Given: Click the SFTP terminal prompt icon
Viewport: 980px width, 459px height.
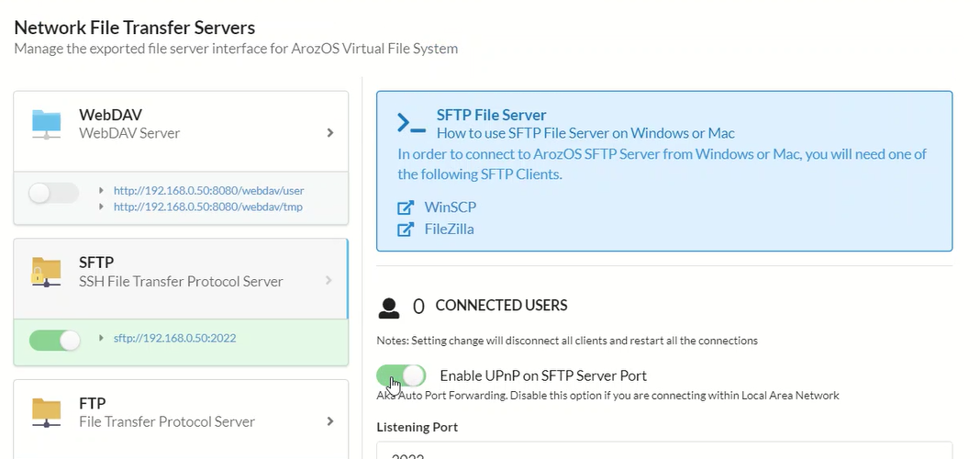Looking at the screenshot, I should (411, 123).
